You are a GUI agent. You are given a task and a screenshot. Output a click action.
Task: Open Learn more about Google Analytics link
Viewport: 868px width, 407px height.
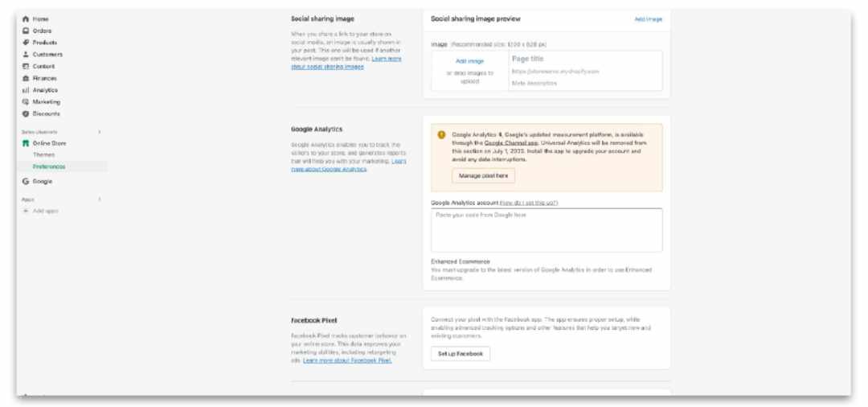pyautogui.click(x=349, y=165)
